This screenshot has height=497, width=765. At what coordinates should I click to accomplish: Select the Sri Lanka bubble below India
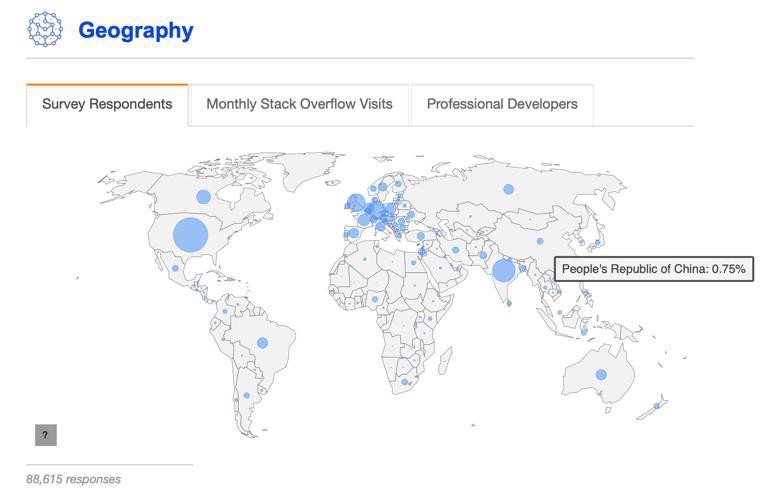[x=509, y=301]
